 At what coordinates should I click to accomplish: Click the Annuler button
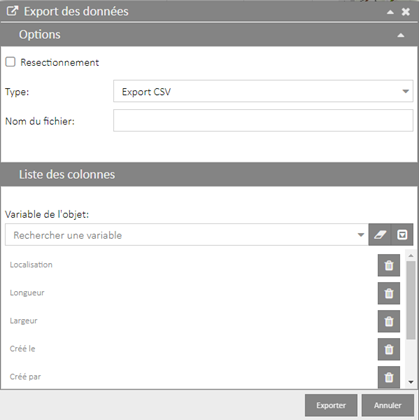point(388,405)
